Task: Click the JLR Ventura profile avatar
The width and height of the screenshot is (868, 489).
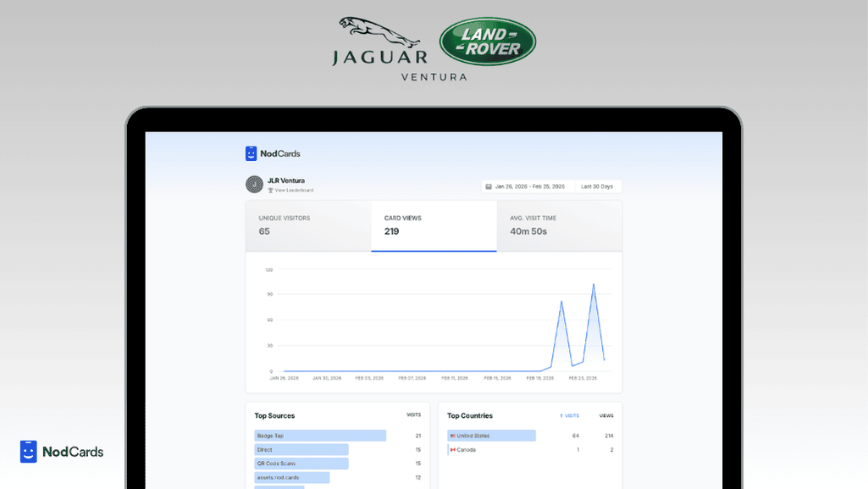Action: pyautogui.click(x=252, y=184)
